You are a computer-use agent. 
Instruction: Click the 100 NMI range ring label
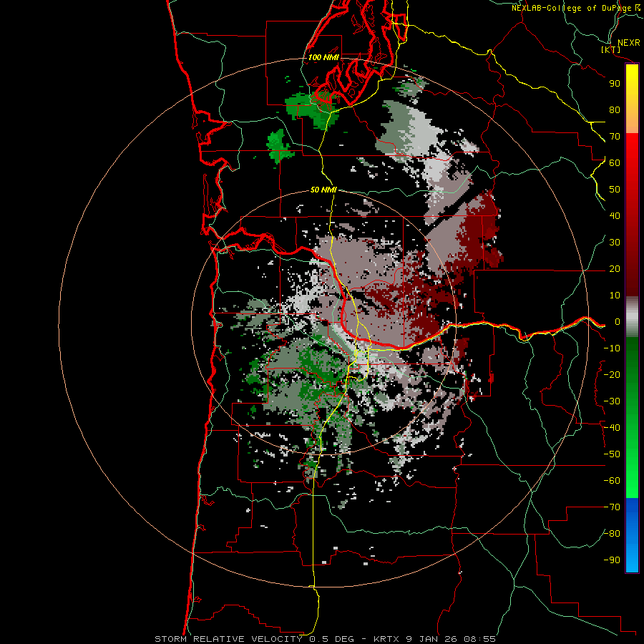[323, 57]
